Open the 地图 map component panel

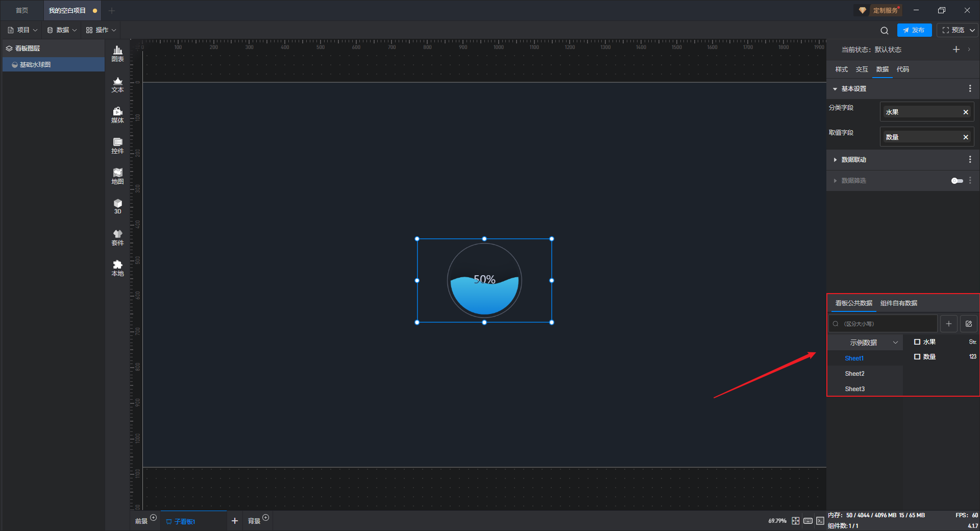(117, 176)
